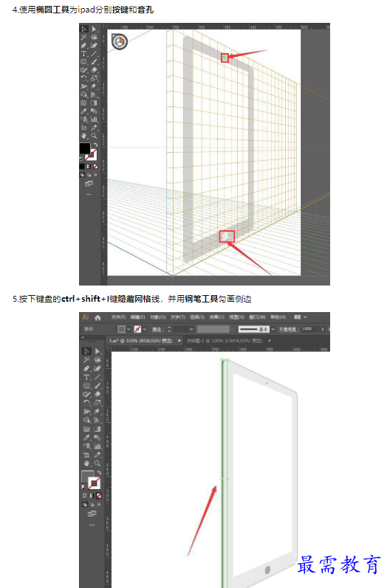Open the workspace switcher dropdown
Image resolution: width=387 pixels, height=588 pixels.
click(x=301, y=317)
